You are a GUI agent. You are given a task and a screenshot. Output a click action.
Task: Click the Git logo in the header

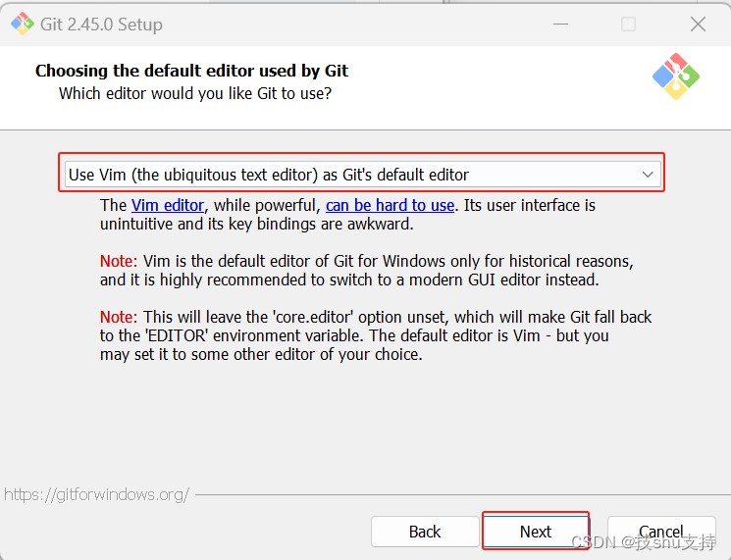[675, 76]
